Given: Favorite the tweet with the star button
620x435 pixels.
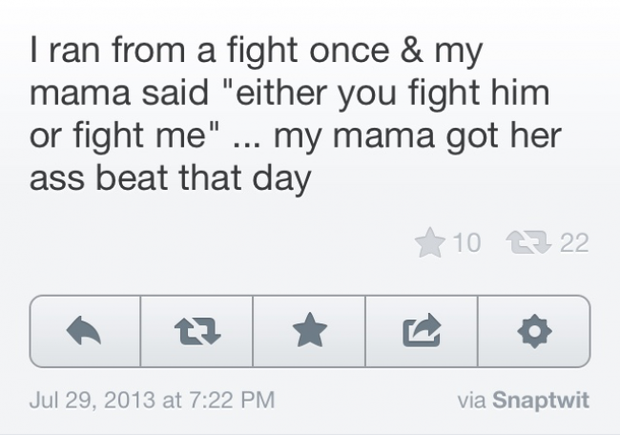Looking at the screenshot, I should pos(309,331).
